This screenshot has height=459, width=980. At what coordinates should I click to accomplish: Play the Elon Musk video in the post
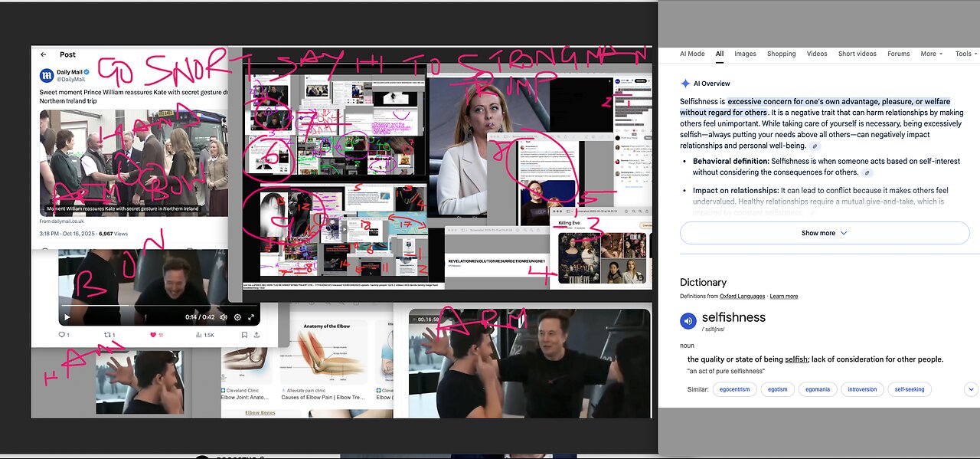67,316
